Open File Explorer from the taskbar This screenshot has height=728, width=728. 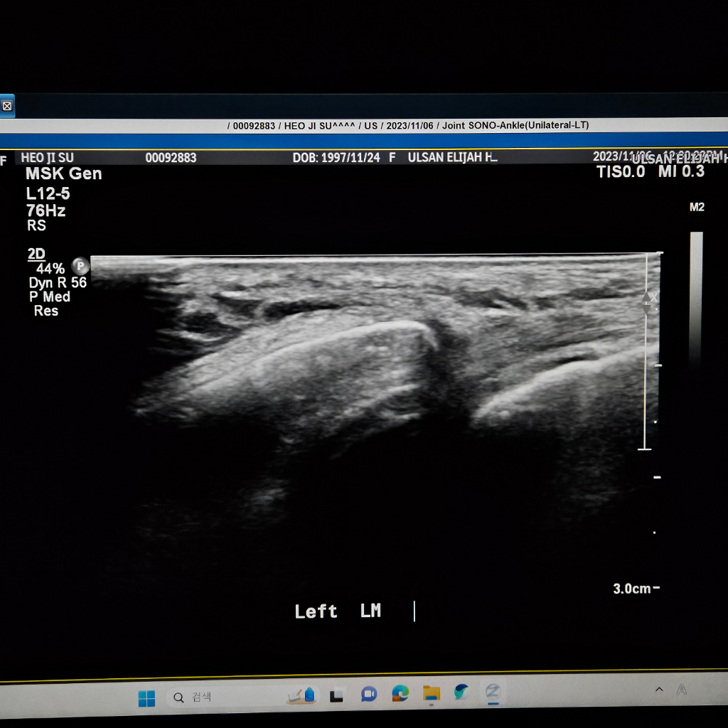point(431,692)
